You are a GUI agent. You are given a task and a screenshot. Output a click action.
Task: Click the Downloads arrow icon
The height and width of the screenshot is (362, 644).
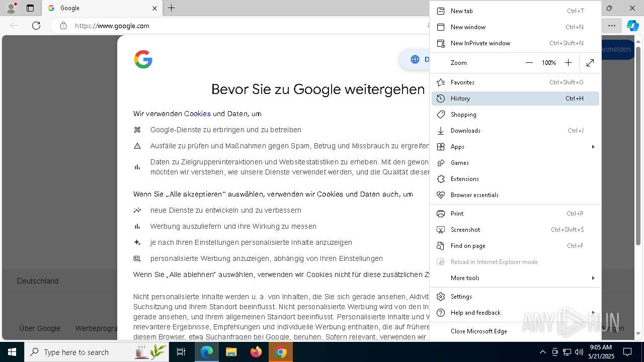pos(441,131)
